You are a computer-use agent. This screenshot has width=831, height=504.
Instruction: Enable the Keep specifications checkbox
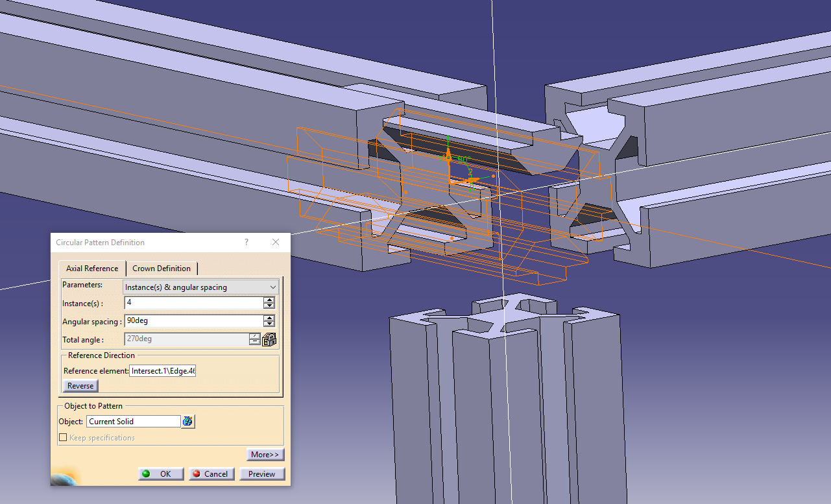tap(63, 437)
